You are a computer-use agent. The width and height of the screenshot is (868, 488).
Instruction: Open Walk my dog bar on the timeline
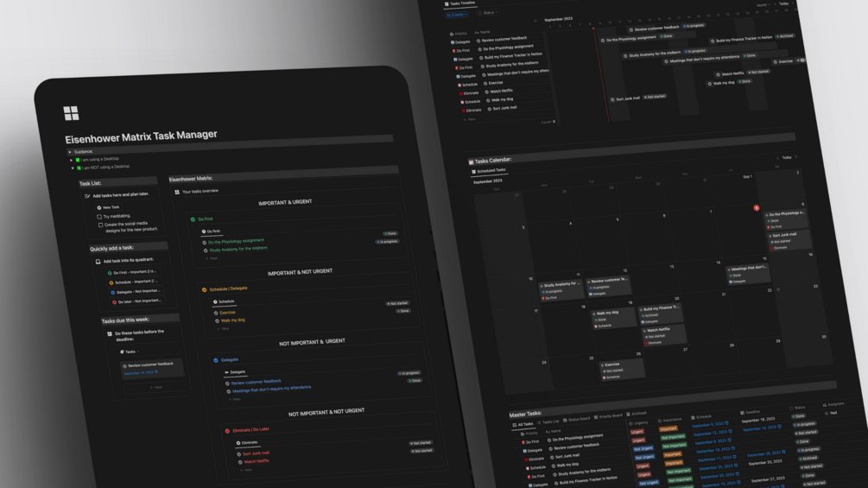[x=731, y=82]
